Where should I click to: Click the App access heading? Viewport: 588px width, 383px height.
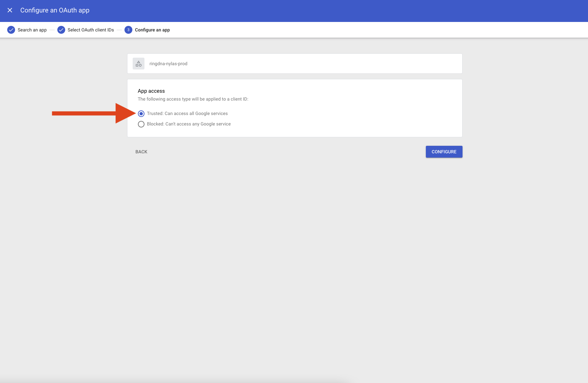151,91
